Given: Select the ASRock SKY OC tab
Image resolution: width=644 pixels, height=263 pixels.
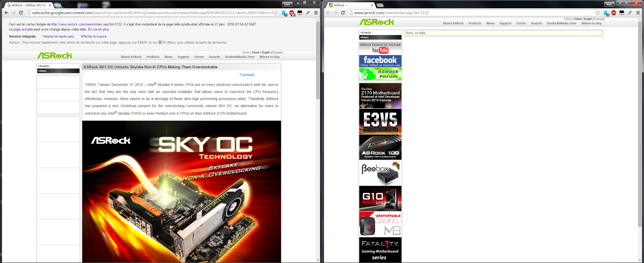Looking at the screenshot, I should pyautogui.click(x=29, y=5).
